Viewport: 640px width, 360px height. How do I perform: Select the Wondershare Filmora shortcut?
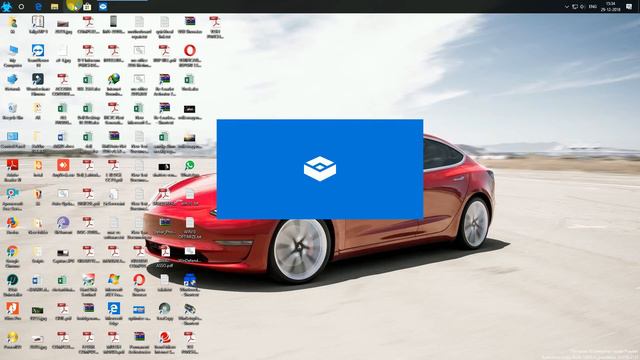[38, 84]
